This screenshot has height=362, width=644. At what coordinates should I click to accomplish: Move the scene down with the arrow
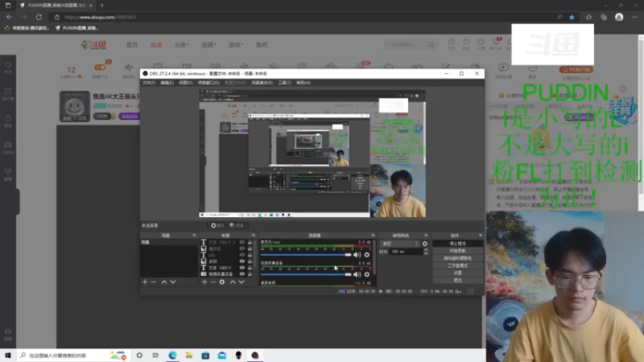pyautogui.click(x=173, y=282)
